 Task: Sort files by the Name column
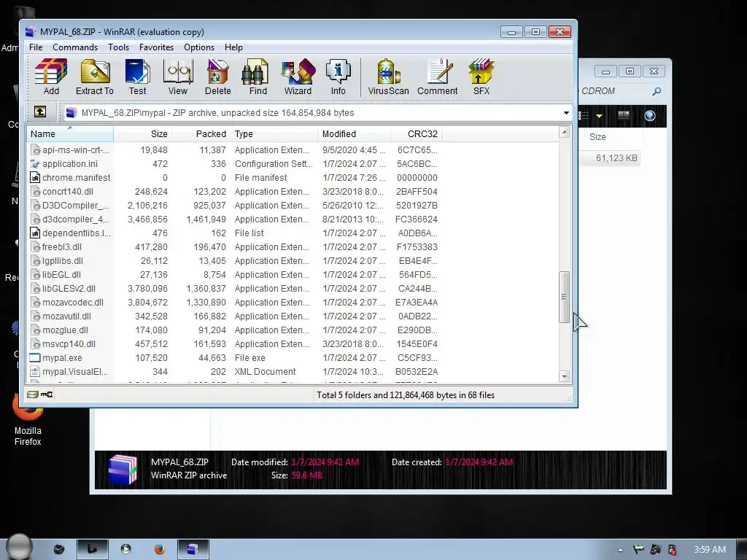pos(69,134)
